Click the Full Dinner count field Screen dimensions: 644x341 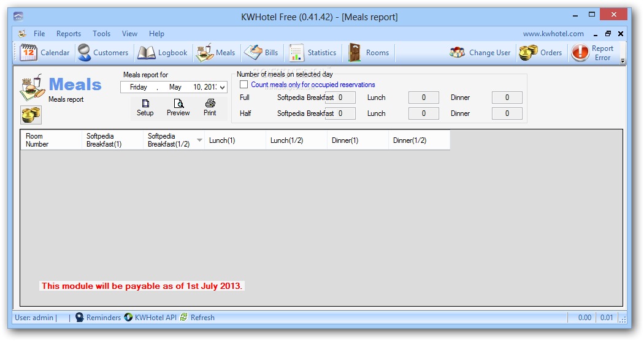[x=507, y=98]
